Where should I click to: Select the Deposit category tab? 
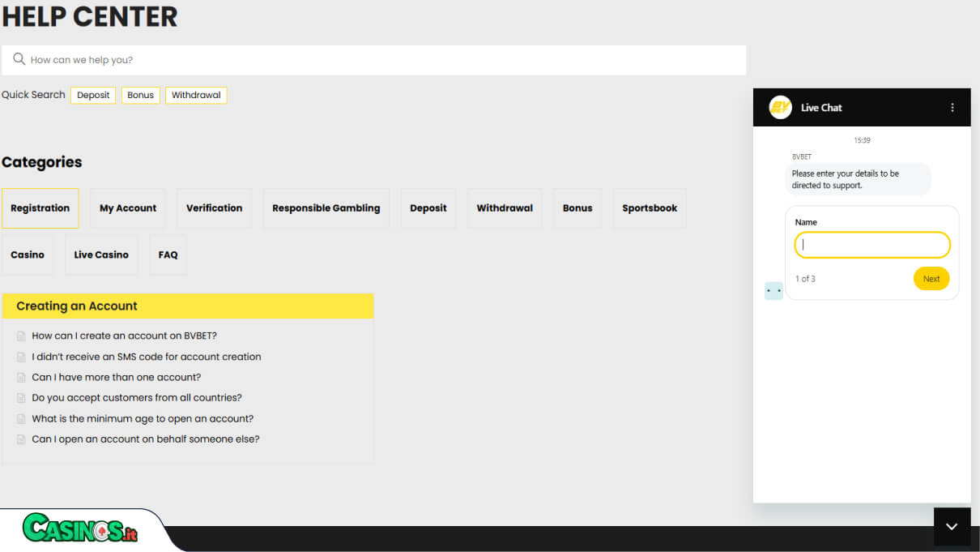pyautogui.click(x=428, y=208)
